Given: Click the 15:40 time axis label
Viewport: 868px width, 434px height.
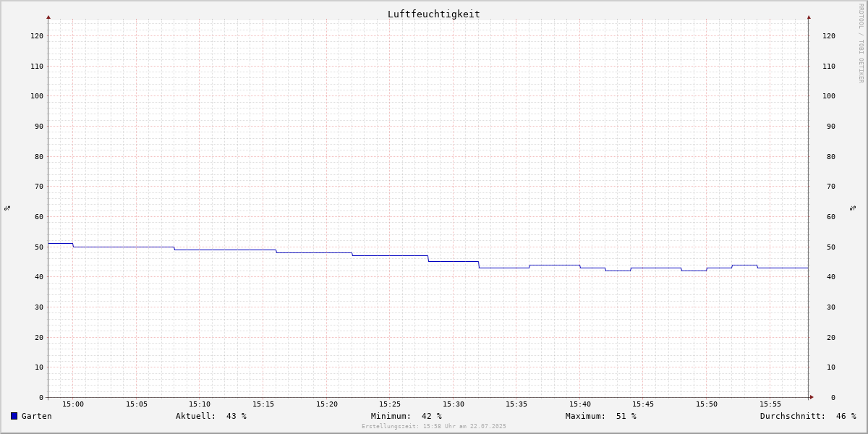Looking at the screenshot, I should click(580, 404).
